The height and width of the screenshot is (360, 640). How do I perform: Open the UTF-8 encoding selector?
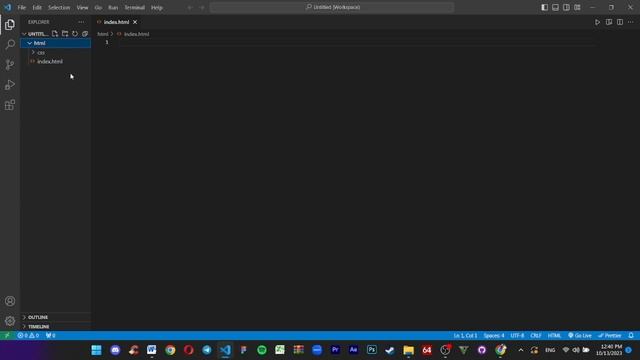(517, 336)
